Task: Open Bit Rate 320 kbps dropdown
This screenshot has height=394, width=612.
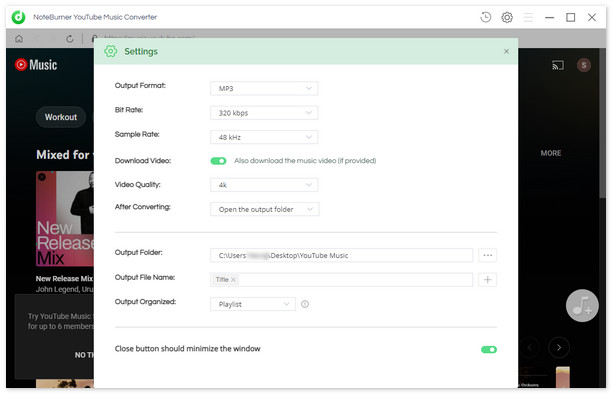Action: (x=264, y=113)
